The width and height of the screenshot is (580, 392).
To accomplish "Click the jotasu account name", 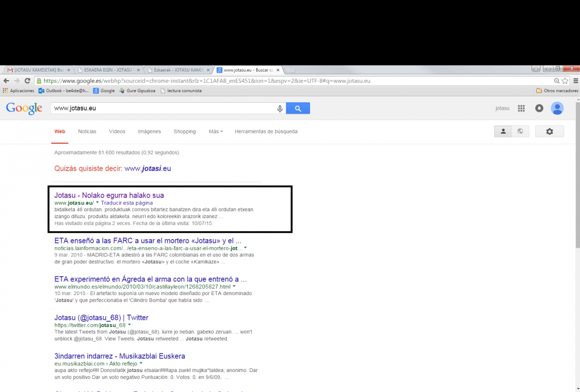I will point(502,108).
